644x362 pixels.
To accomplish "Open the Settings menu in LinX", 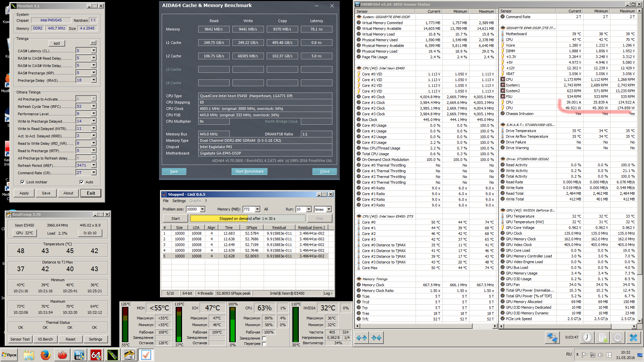I will 179,201.
